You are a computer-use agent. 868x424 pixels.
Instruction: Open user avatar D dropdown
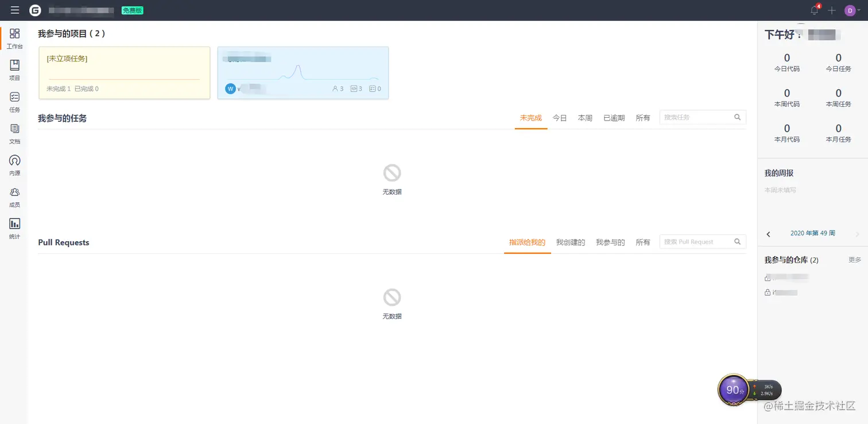[852, 10]
